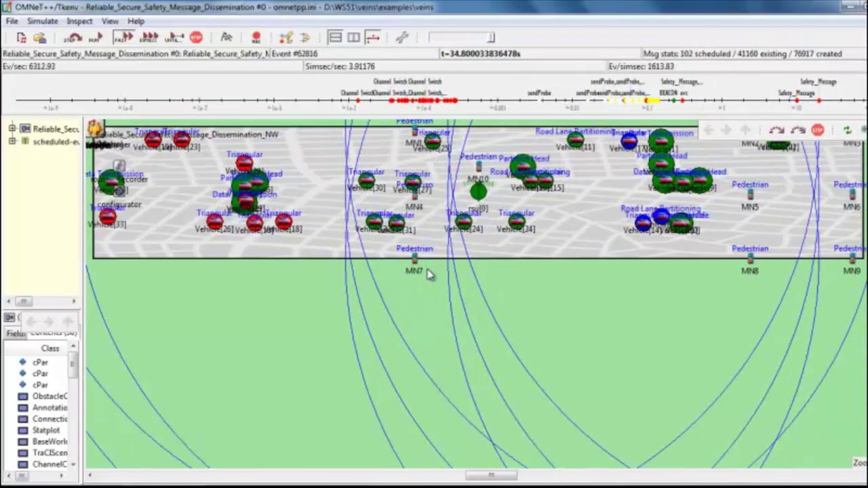Click the canvas run arrow icon left of stop

[798, 129]
